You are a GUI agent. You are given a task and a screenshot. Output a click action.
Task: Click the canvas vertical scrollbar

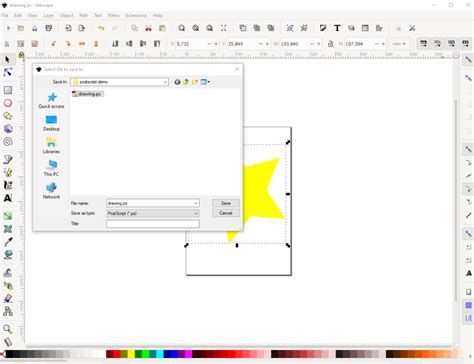[456, 200]
